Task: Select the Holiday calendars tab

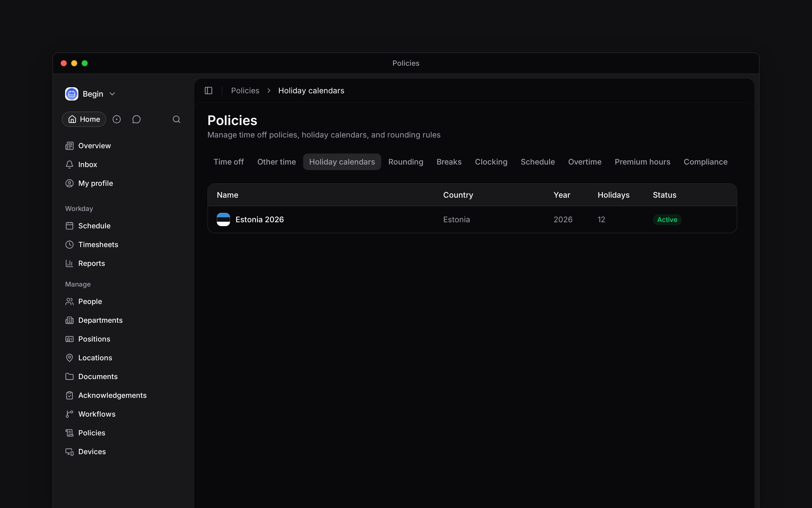Action: click(342, 162)
